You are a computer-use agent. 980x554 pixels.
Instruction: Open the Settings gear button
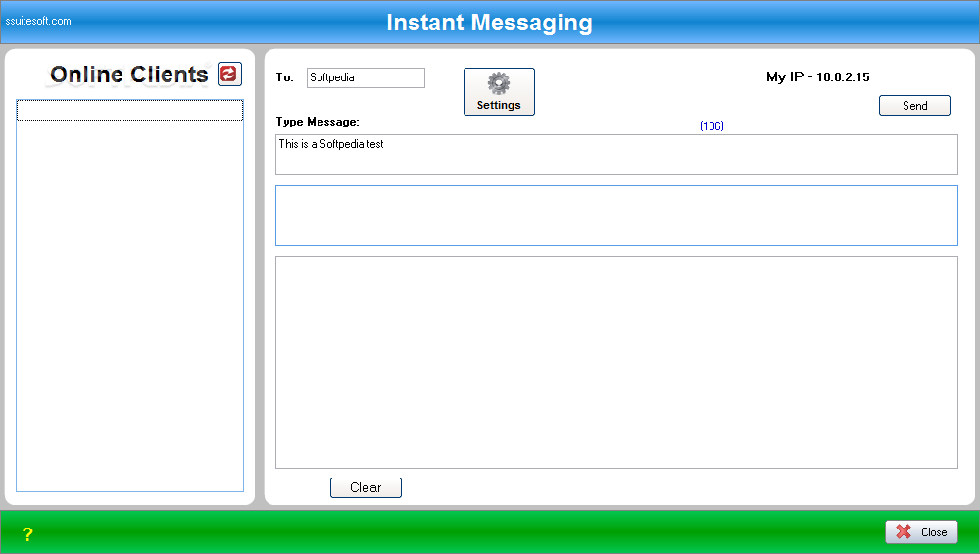pyautogui.click(x=499, y=91)
